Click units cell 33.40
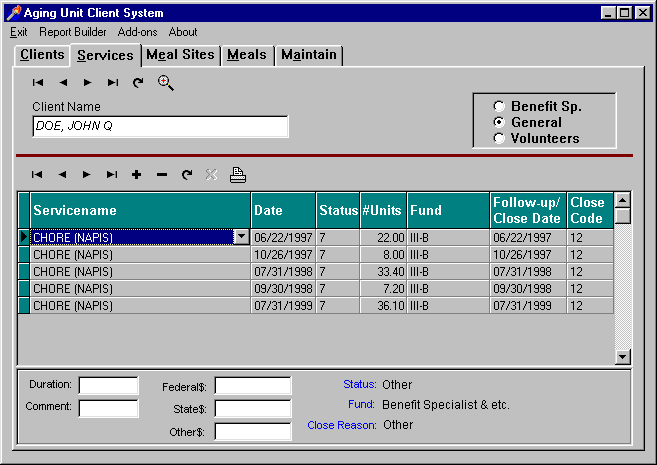This screenshot has height=465, width=657. coord(383,272)
